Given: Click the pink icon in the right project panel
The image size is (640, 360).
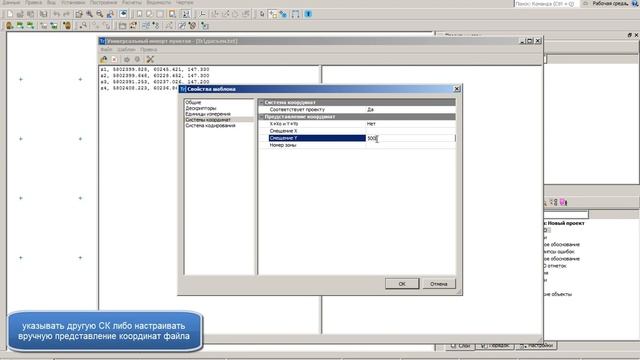Looking at the screenshot, I should pyautogui.click(x=563, y=202).
